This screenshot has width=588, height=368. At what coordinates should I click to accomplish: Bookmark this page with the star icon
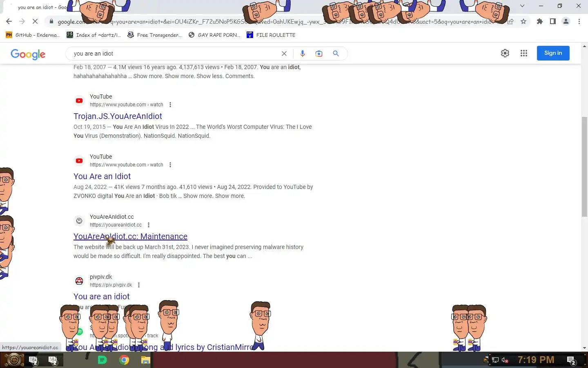click(x=523, y=21)
